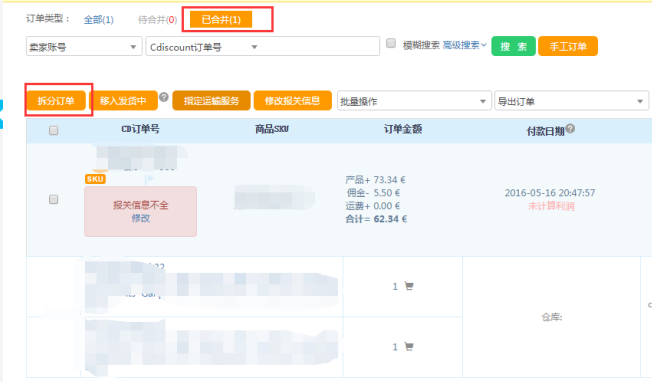The width and height of the screenshot is (652, 382).
Task: Select the 已合并(1) tab
Action: click(x=221, y=20)
